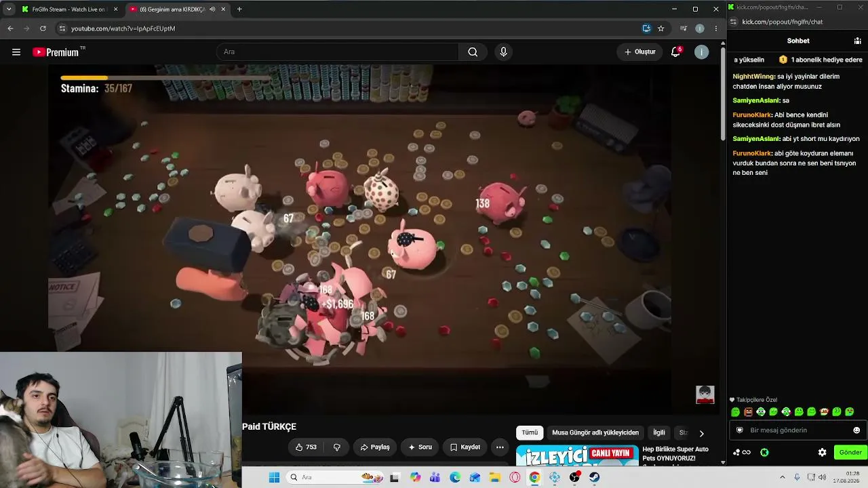Reload the YouTube page
Screen dimensions: 868x488
pos(43,28)
